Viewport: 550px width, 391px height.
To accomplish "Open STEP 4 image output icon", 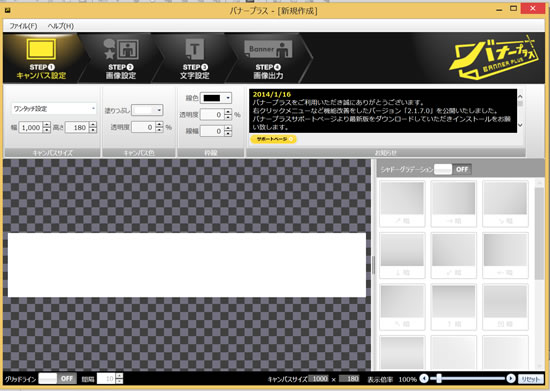I will coord(268,49).
